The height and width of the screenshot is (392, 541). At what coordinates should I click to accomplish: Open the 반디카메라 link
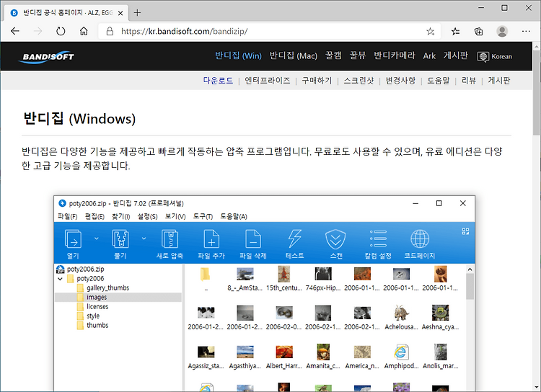(x=395, y=55)
